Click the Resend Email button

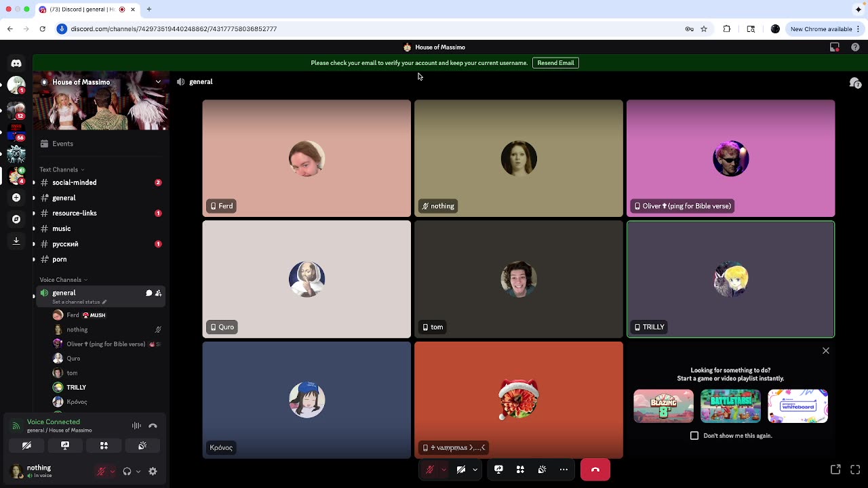point(555,63)
